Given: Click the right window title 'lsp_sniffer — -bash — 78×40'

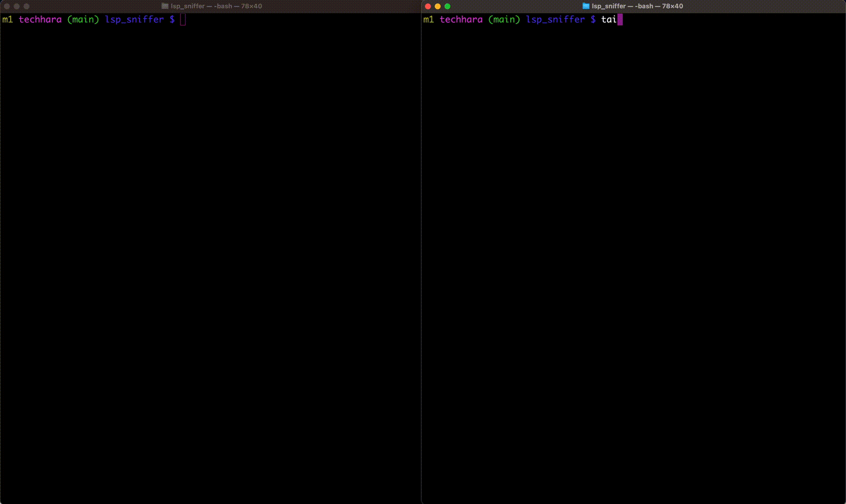Looking at the screenshot, I should (x=637, y=6).
